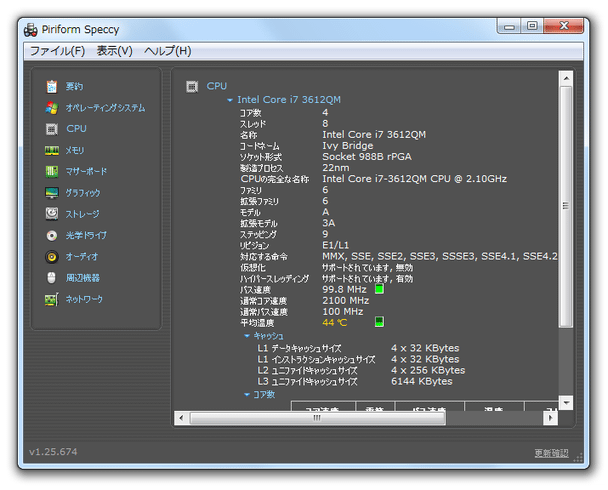Click green tray icon beside バス速度 99.8 MHz
608x490 pixels.
coord(379,289)
